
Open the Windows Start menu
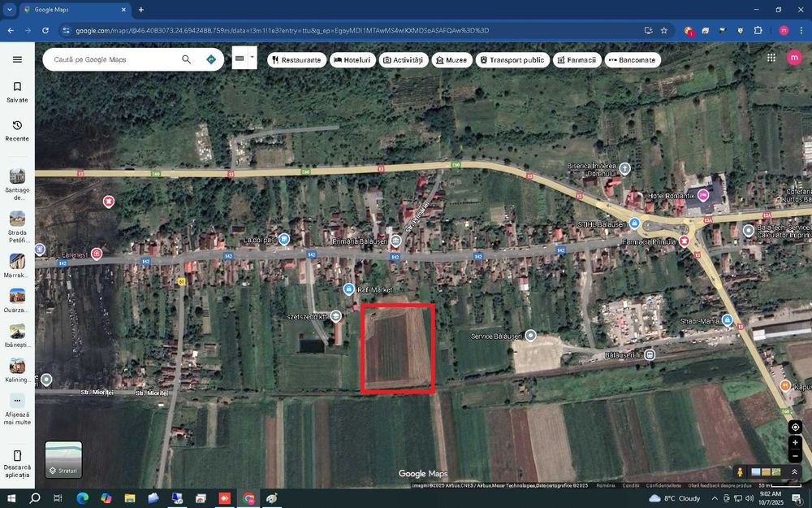(x=11, y=498)
